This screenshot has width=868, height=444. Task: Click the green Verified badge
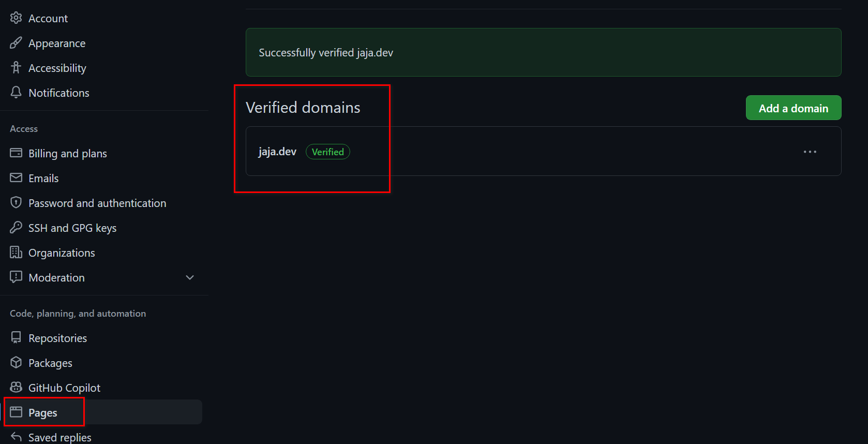(328, 152)
